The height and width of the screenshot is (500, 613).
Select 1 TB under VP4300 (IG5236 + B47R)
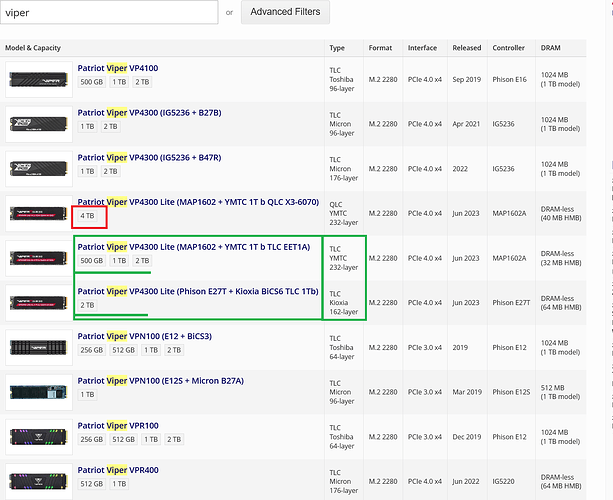tap(87, 171)
